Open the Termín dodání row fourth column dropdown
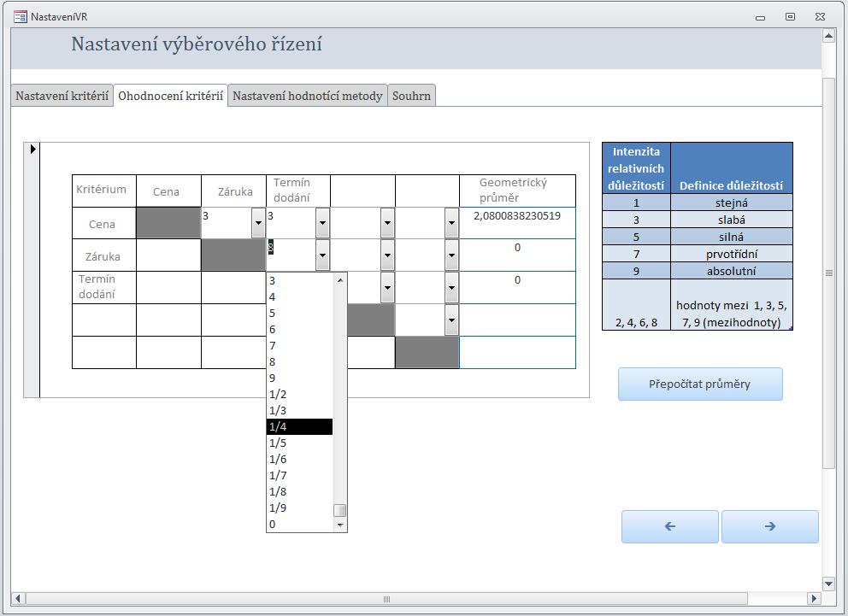 pyautogui.click(x=387, y=287)
